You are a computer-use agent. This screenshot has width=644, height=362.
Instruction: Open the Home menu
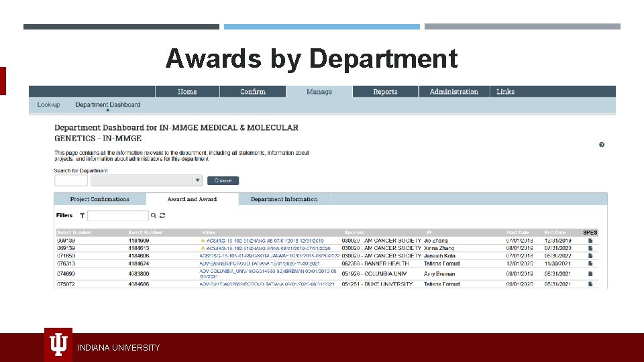[x=187, y=92]
